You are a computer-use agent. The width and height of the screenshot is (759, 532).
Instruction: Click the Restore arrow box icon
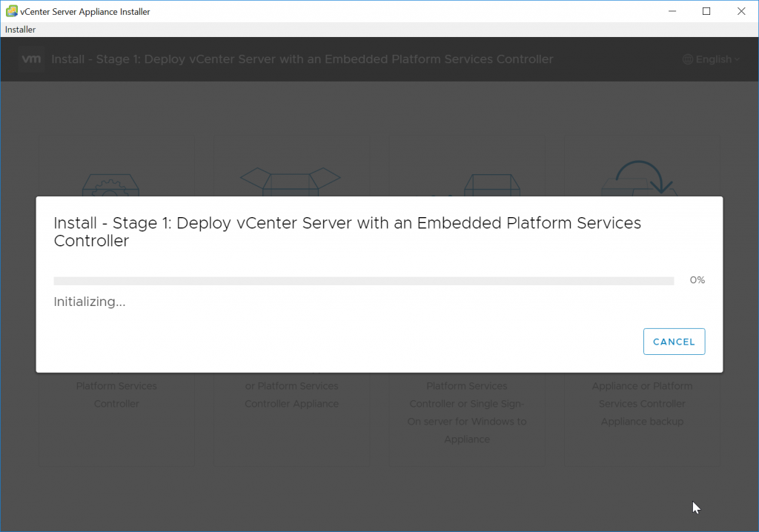(x=639, y=178)
